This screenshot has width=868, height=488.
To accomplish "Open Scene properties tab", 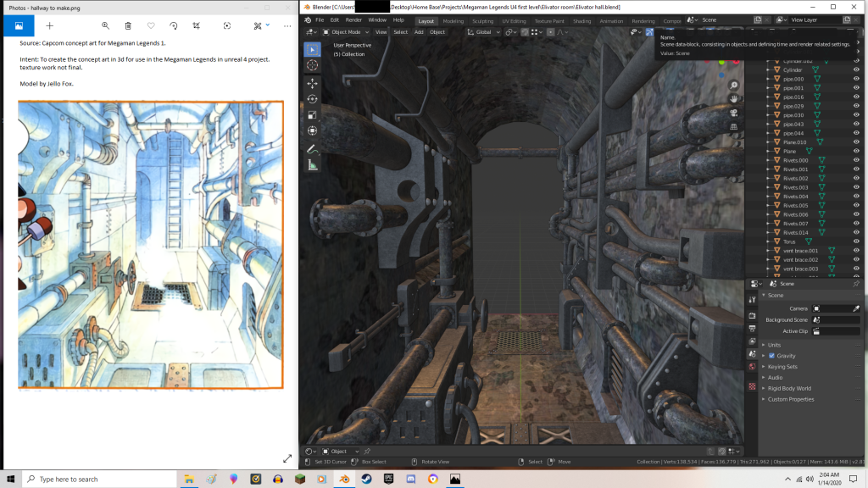I will tap(752, 353).
